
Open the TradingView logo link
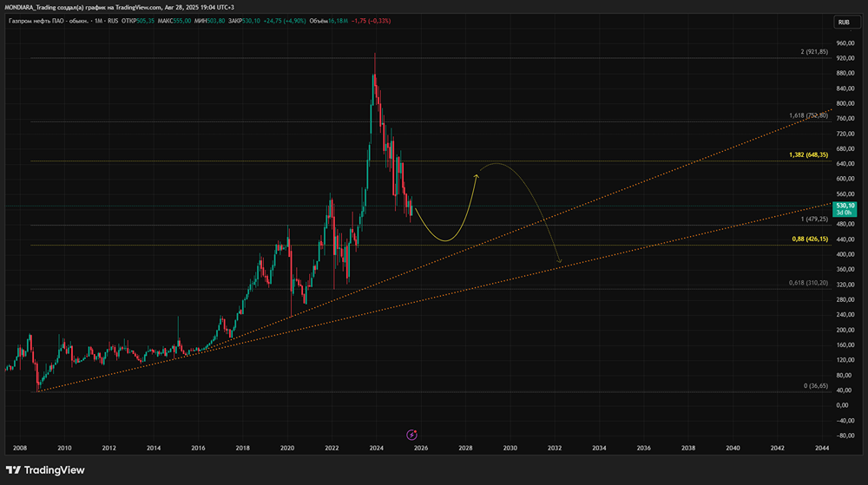pyautogui.click(x=45, y=470)
